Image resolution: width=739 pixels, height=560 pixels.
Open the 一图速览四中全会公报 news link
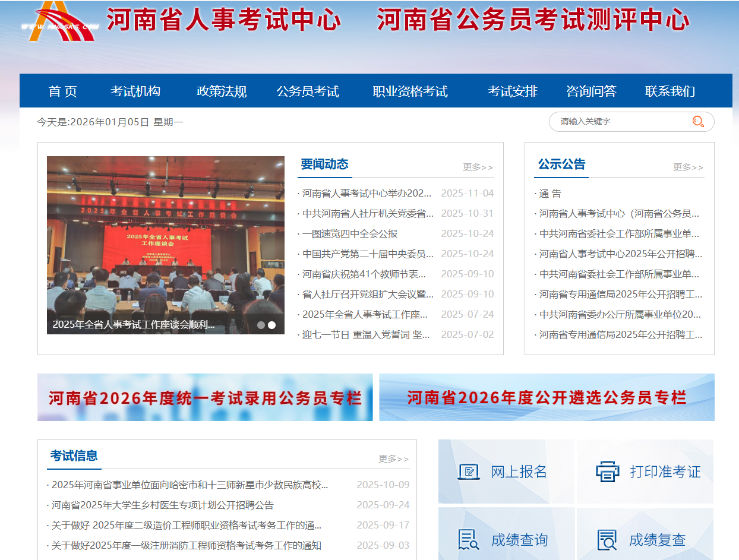(350, 234)
